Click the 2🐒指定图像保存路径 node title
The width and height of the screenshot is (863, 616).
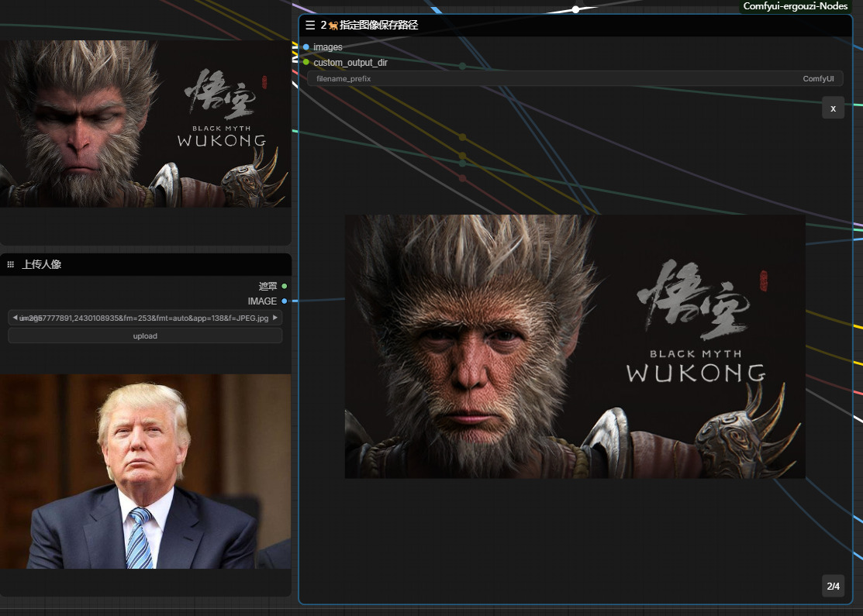(x=369, y=26)
